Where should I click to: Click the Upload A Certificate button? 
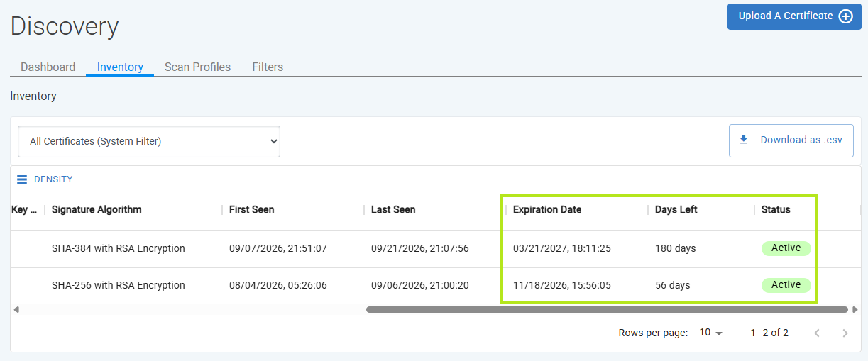(794, 16)
